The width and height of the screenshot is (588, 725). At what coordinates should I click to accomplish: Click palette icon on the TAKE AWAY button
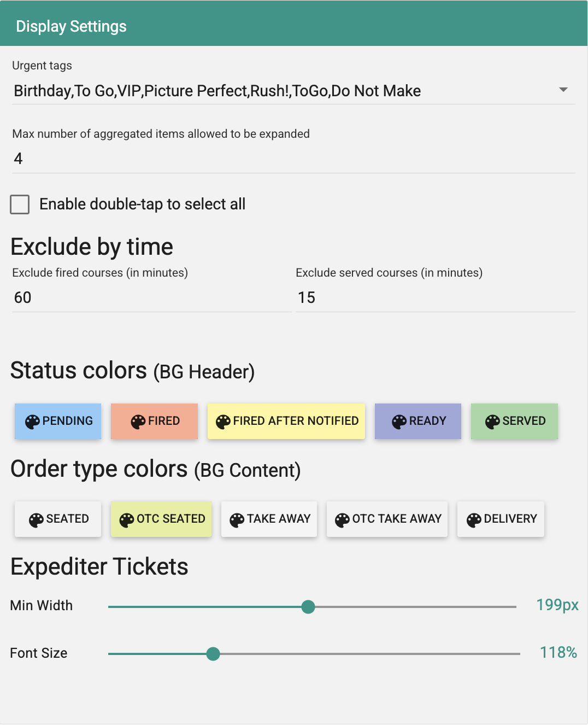tap(237, 520)
